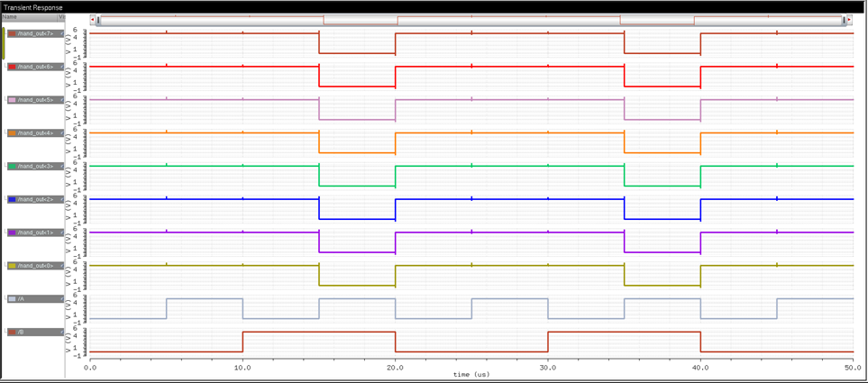Click the 0.0 time axis label

pos(89,367)
